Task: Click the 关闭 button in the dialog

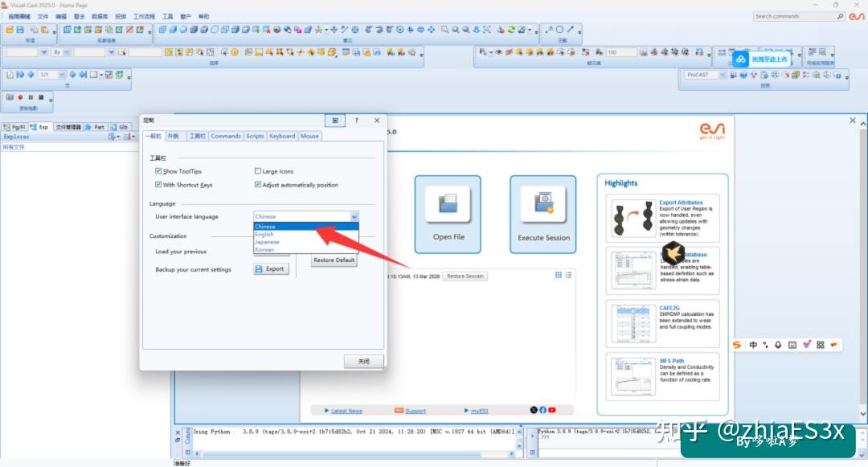Action: pyautogui.click(x=364, y=361)
